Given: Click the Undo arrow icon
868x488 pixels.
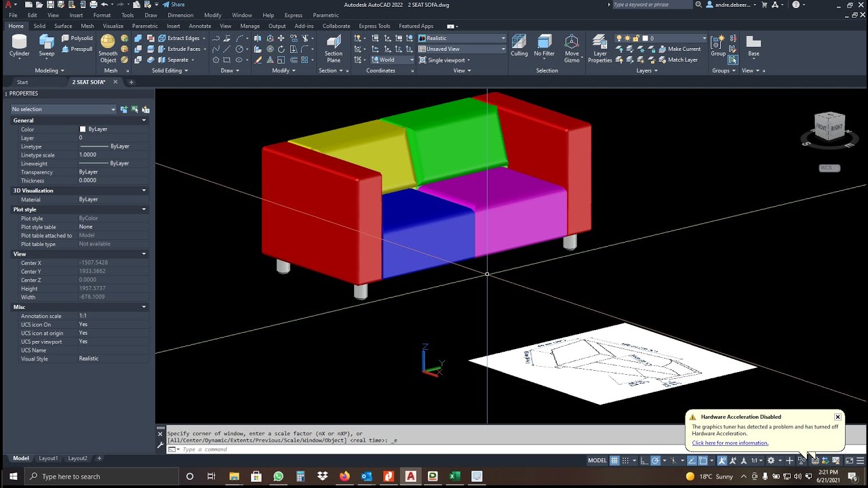Looking at the screenshot, I should point(104,5).
